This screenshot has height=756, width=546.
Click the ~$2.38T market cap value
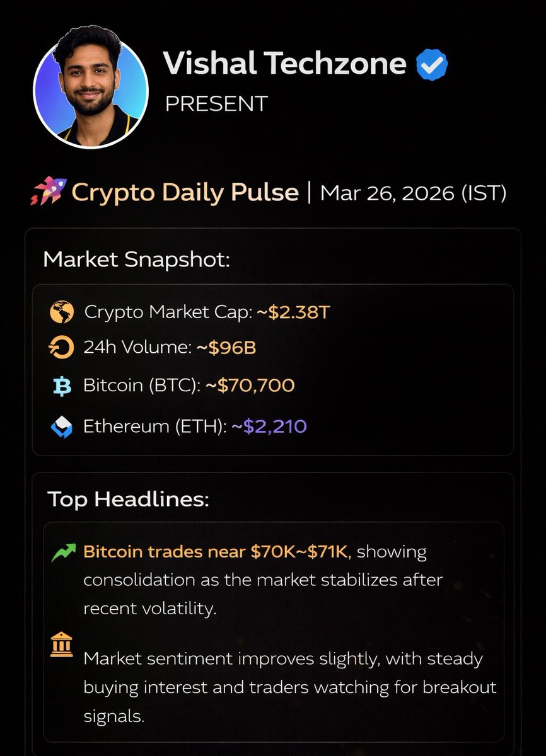293,312
